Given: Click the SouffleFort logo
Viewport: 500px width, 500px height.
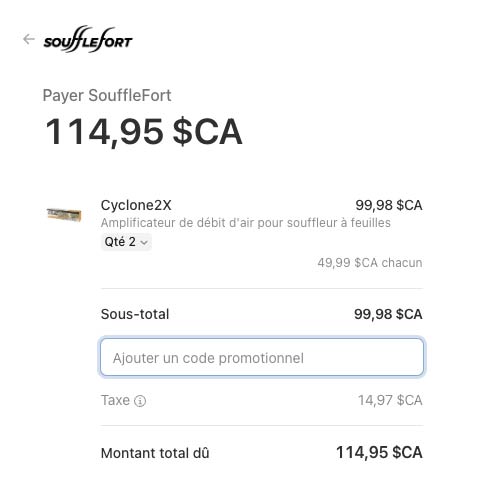Looking at the screenshot, I should (88, 39).
